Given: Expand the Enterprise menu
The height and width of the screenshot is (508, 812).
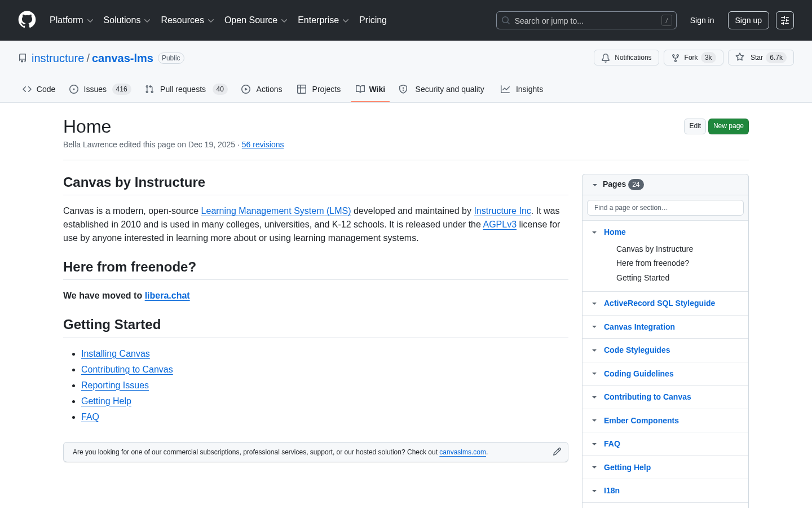Looking at the screenshot, I should (x=323, y=20).
